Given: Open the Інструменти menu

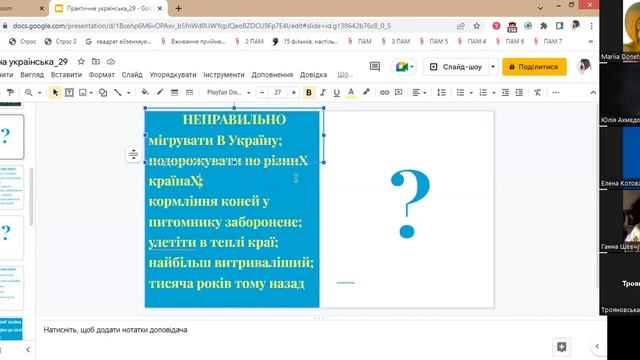Looking at the screenshot, I should (x=224, y=75).
